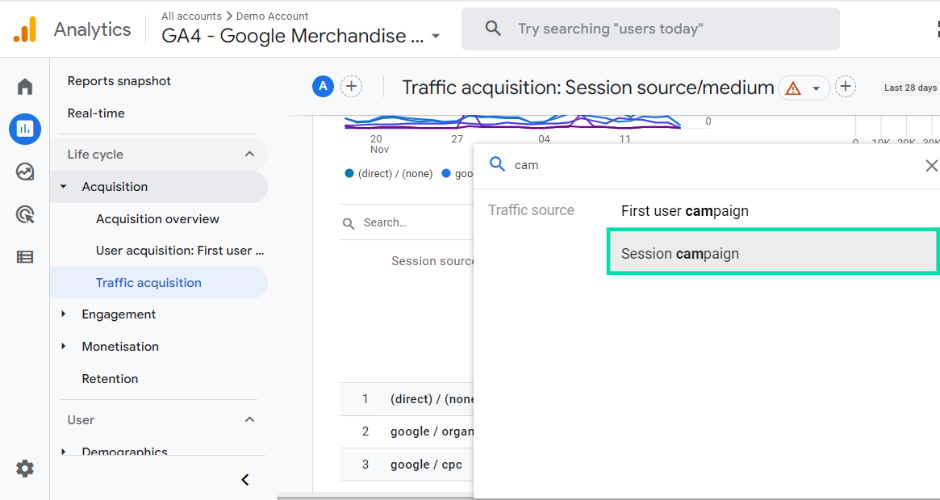The width and height of the screenshot is (940, 500).
Task: Open the Home icon in left rail
Action: click(25, 87)
